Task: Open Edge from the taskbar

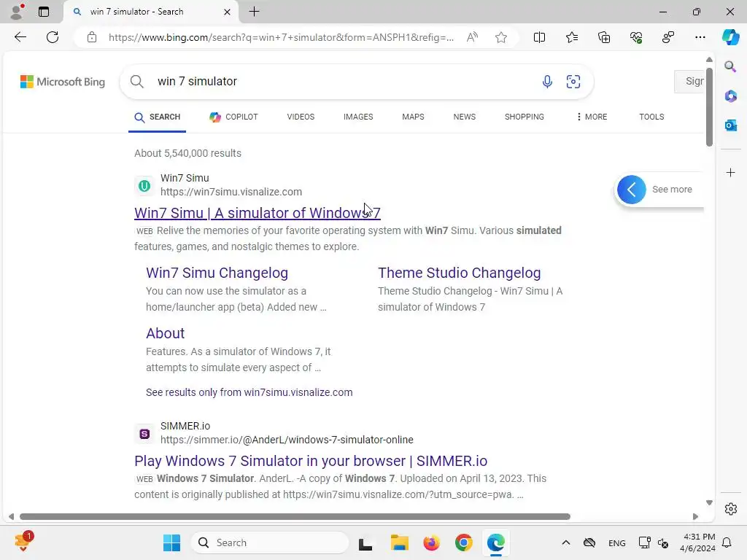Action: click(496, 542)
